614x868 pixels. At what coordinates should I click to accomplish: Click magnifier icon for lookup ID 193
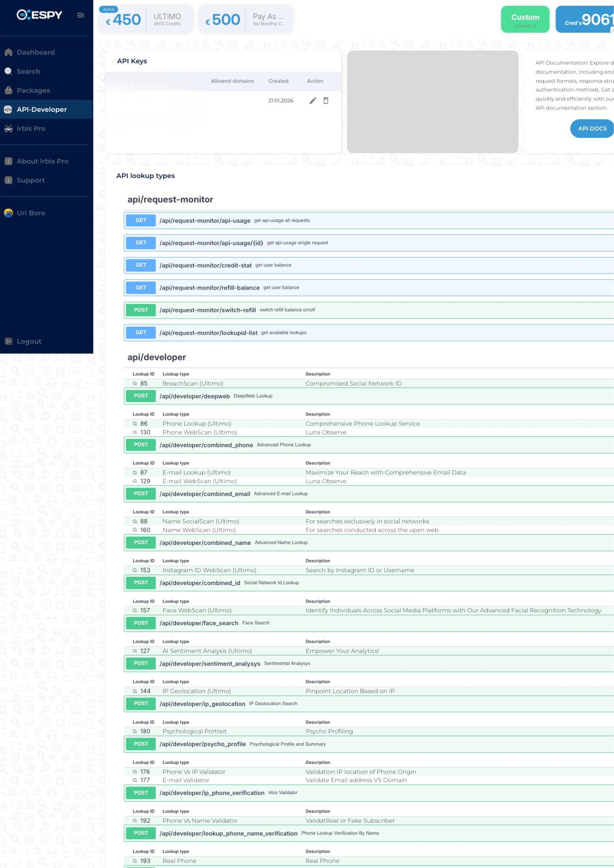[135, 861]
